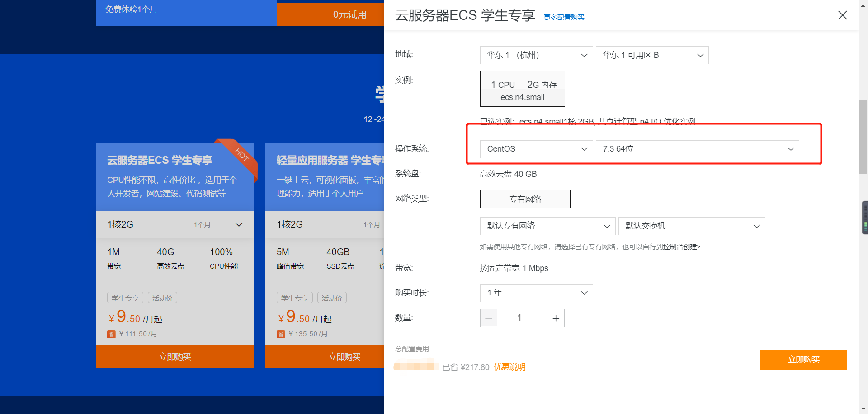
Task: Close the ECS student purchase dialog
Action: [x=842, y=15]
